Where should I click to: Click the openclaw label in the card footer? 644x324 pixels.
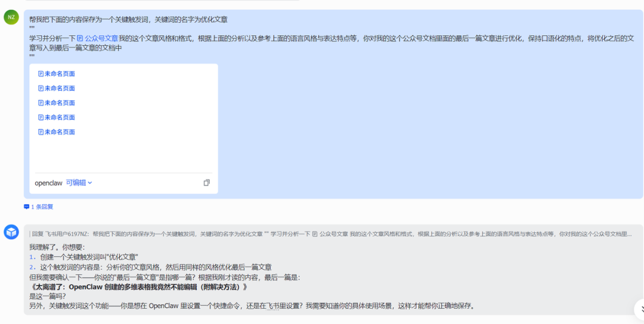[48, 183]
